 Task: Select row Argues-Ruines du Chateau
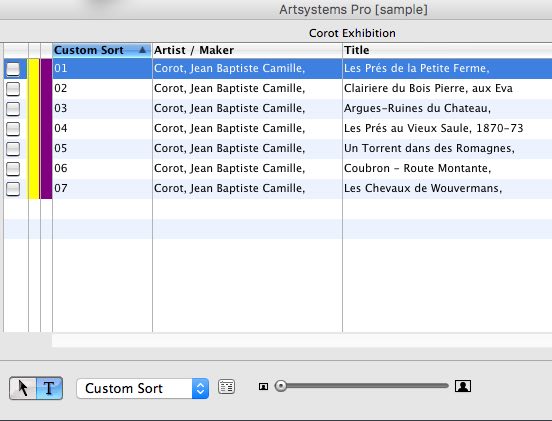tap(278, 108)
